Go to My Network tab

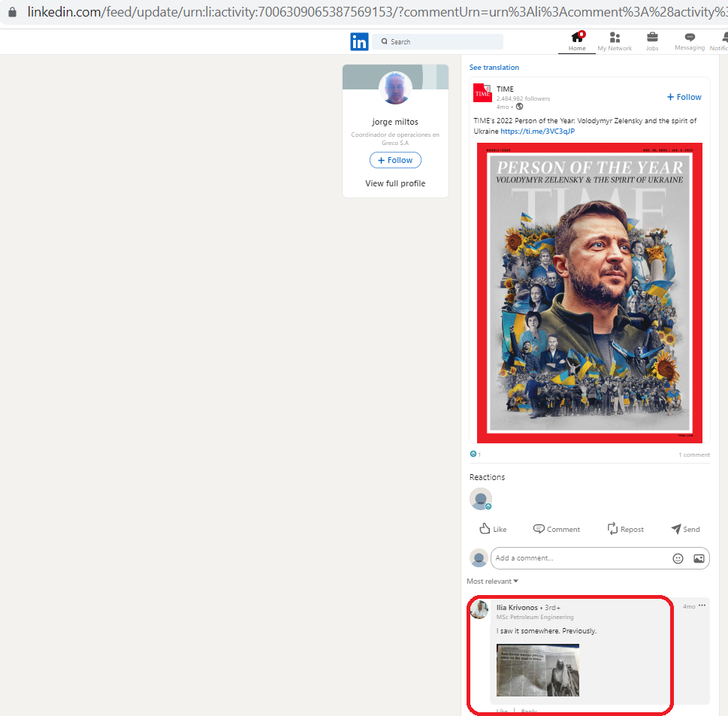[615, 41]
